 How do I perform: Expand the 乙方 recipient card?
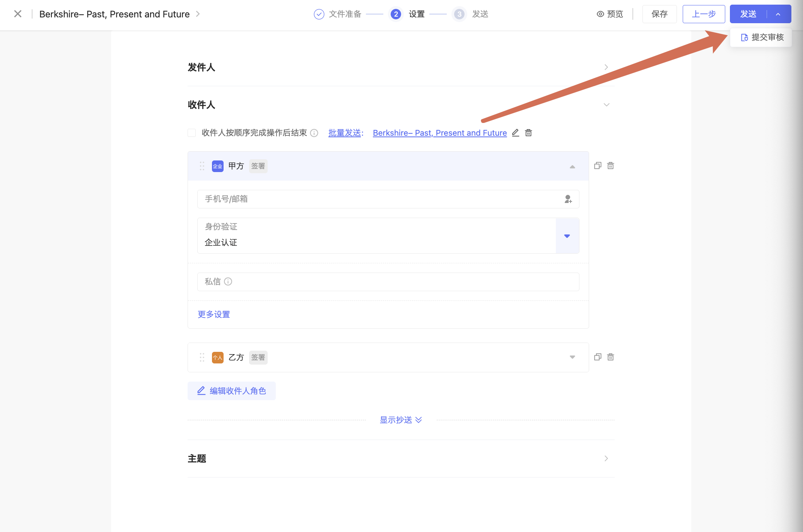(x=572, y=357)
